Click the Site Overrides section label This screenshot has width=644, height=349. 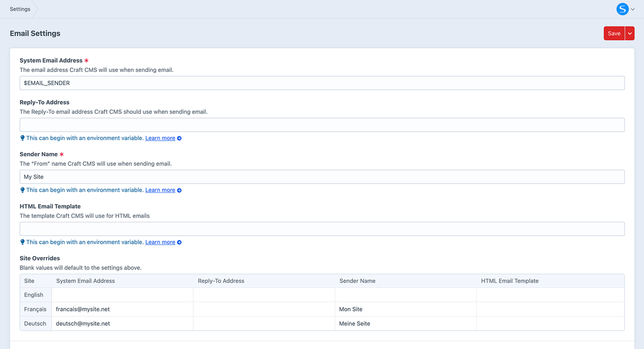(x=40, y=258)
